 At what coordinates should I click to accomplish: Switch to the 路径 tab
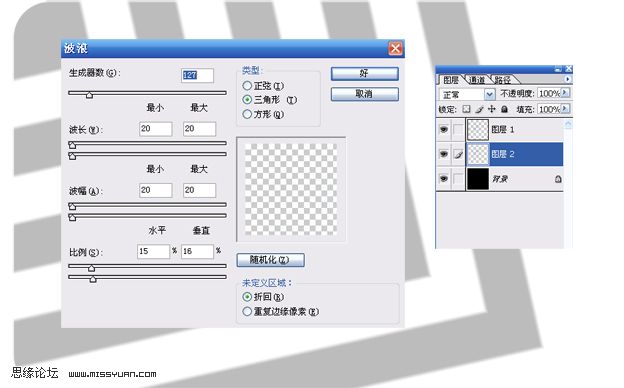tap(503, 80)
